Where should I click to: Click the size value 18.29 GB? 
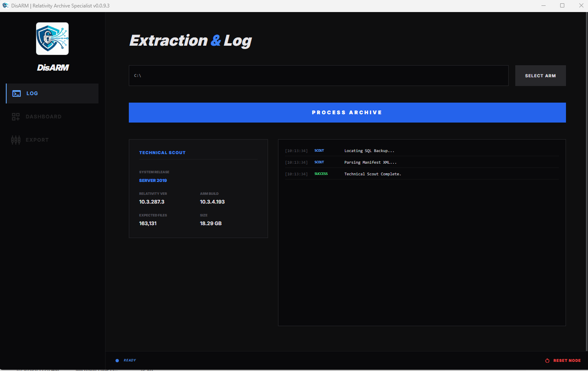(211, 224)
